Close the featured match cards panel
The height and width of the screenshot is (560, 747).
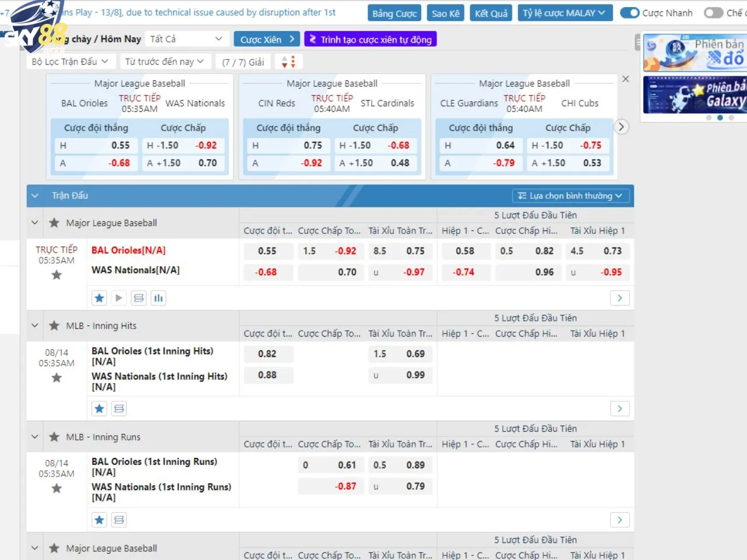point(626,79)
